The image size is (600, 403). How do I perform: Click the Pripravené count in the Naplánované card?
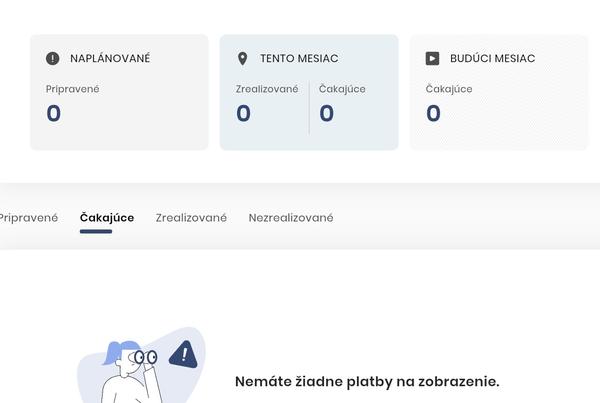pyautogui.click(x=54, y=114)
